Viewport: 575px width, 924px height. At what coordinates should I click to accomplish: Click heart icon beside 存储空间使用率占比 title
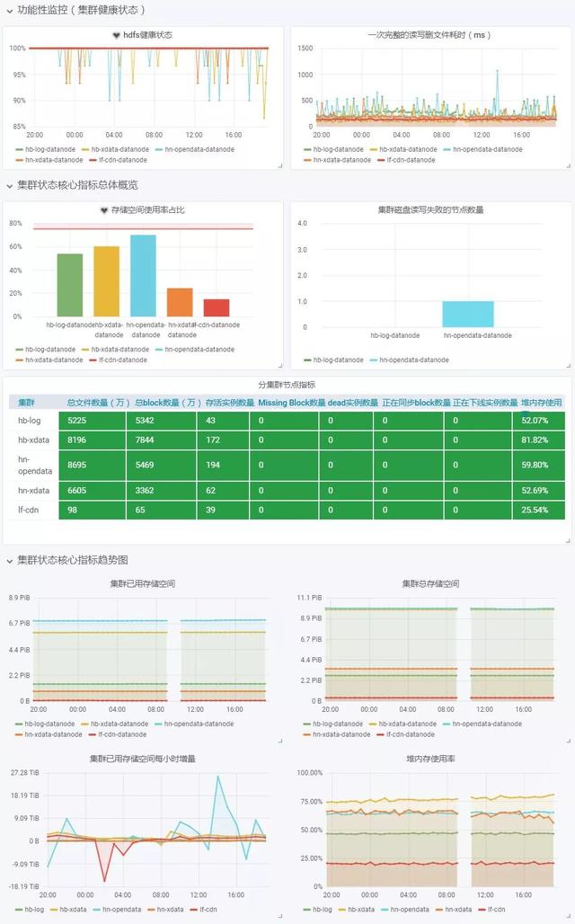tap(104, 210)
